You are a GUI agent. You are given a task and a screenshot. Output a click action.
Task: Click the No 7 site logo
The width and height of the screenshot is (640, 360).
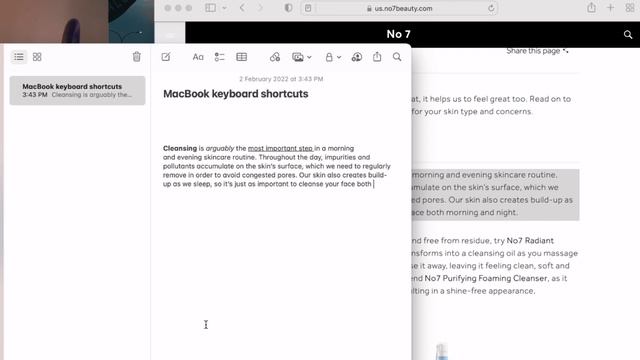click(x=398, y=34)
